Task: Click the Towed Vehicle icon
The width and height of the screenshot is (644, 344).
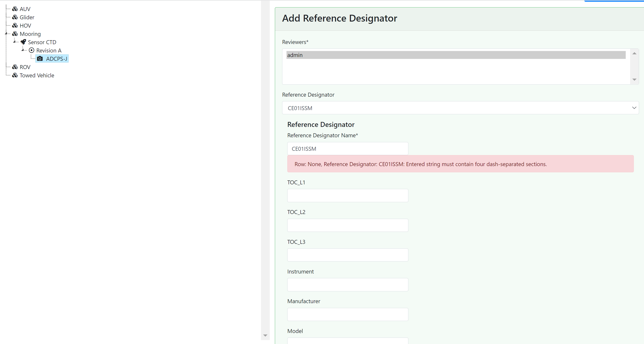Action: pos(15,75)
